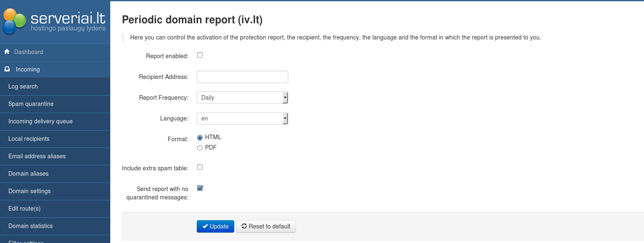This screenshot has height=243, width=644.
Task: Enable the Report enabled checkbox
Action: 200,55
